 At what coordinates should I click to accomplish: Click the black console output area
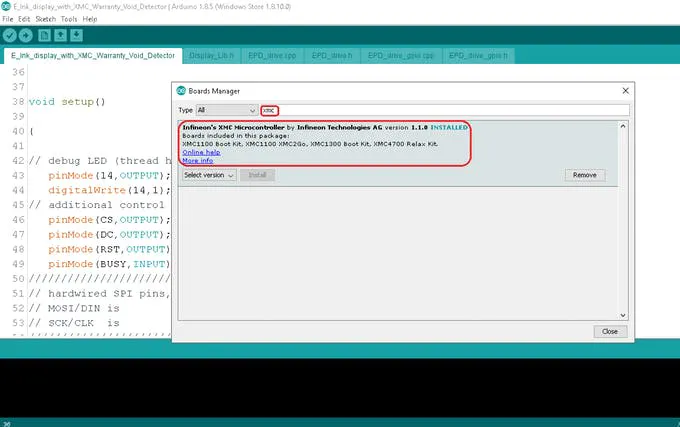tap(340, 388)
